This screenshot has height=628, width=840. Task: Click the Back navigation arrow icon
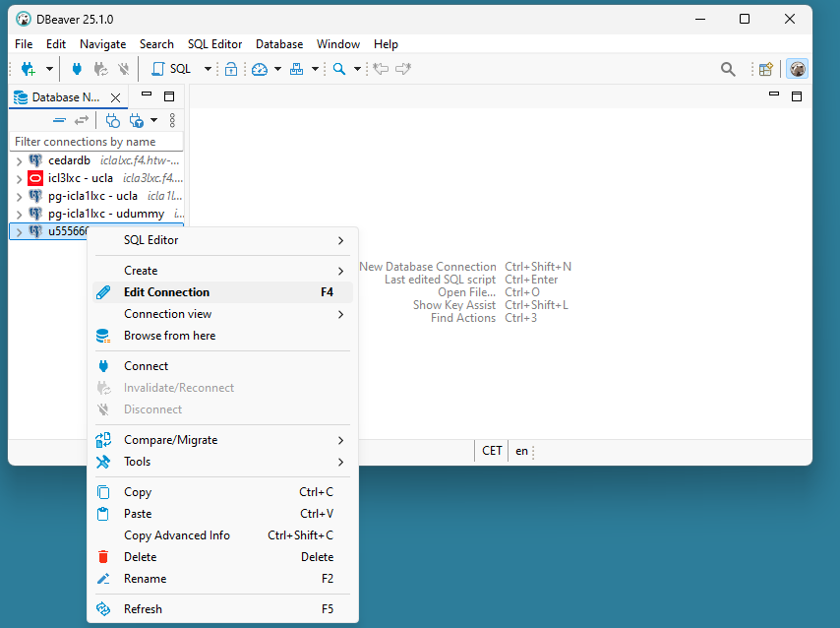pyautogui.click(x=381, y=69)
